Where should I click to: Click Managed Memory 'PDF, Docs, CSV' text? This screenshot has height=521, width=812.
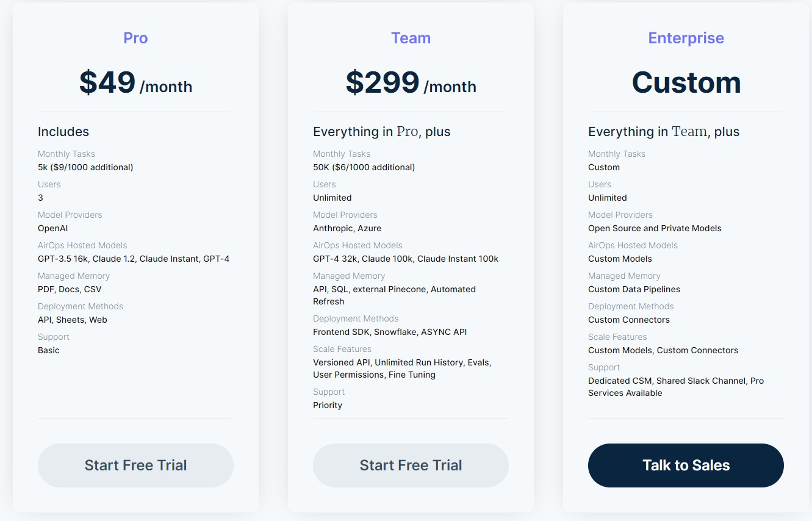pyautogui.click(x=70, y=289)
